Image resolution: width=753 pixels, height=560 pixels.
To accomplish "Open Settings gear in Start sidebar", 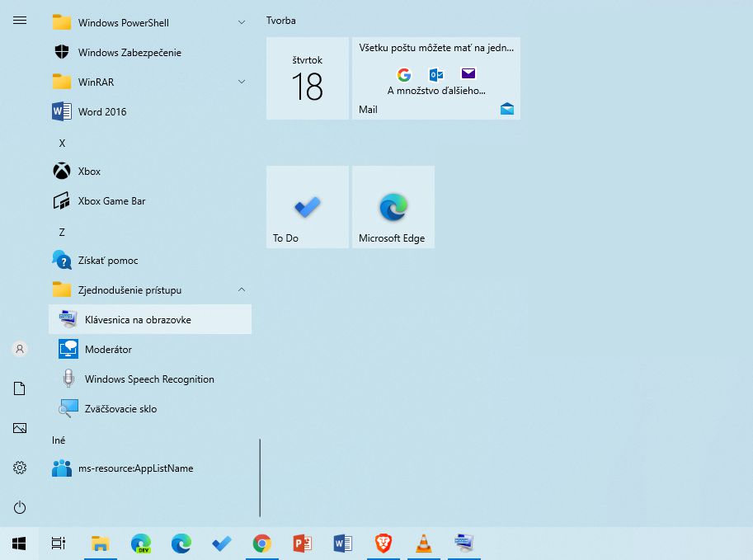I will pos(20,468).
